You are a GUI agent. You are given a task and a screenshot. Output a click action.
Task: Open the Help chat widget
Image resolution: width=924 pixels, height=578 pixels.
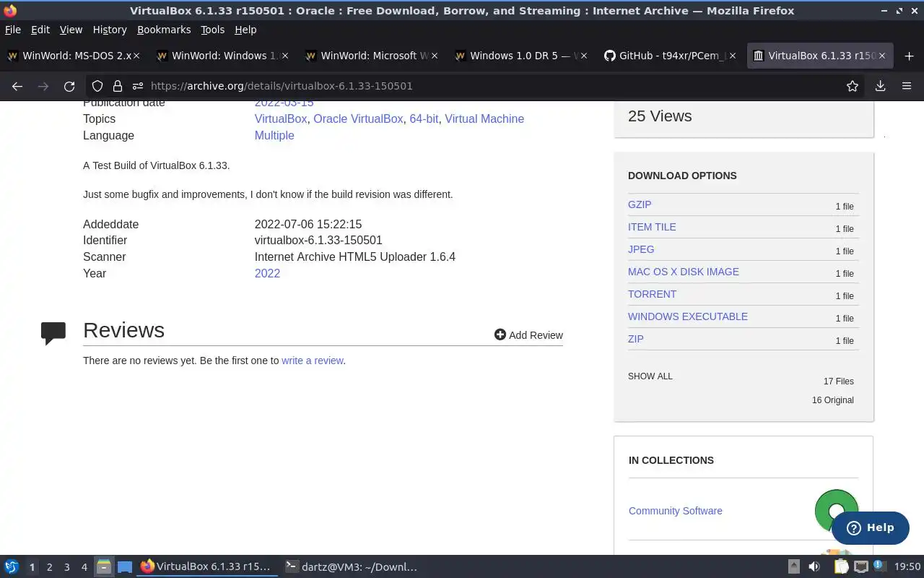tap(870, 527)
